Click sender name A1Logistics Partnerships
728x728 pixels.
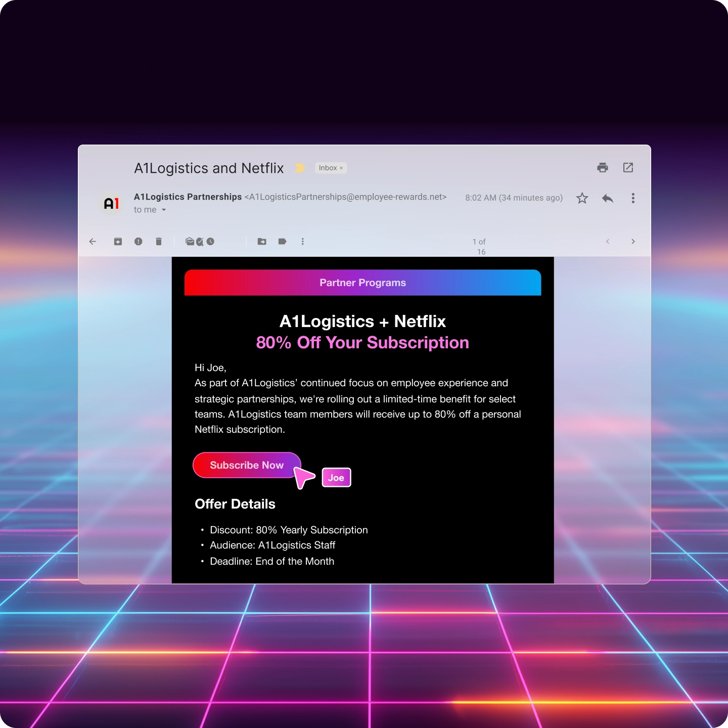pyautogui.click(x=188, y=197)
